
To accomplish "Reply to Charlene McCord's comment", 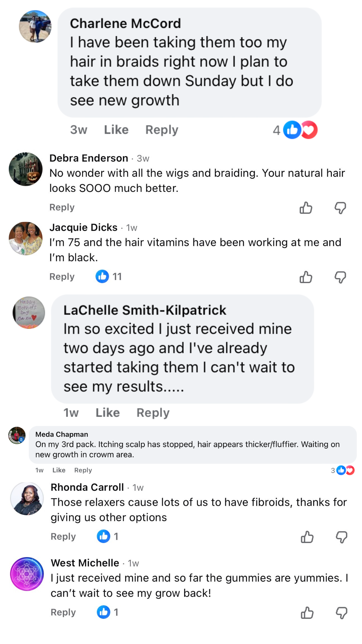I will 162,130.
